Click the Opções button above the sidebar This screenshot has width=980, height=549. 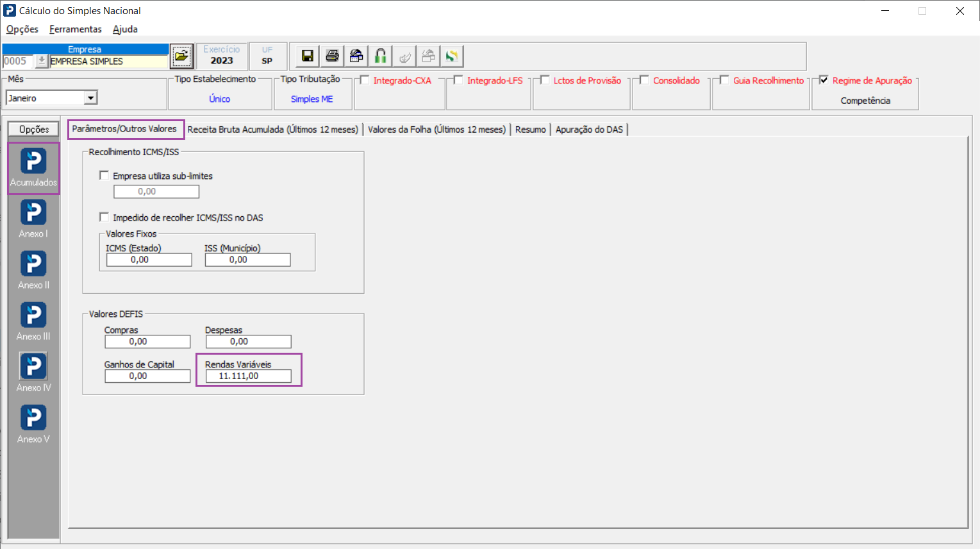[34, 130]
